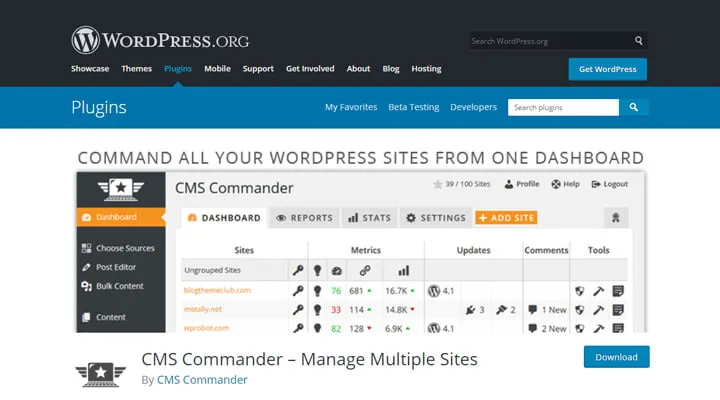Switch to the Settings tab
The width and height of the screenshot is (720, 400).
(x=436, y=218)
